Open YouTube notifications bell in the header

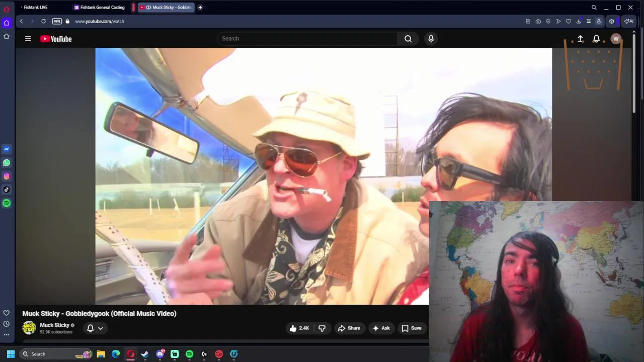(596, 39)
